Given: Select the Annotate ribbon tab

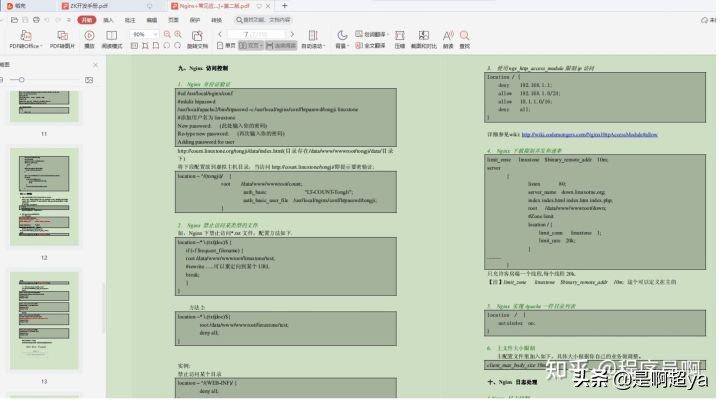Looking at the screenshot, I should point(130,20).
